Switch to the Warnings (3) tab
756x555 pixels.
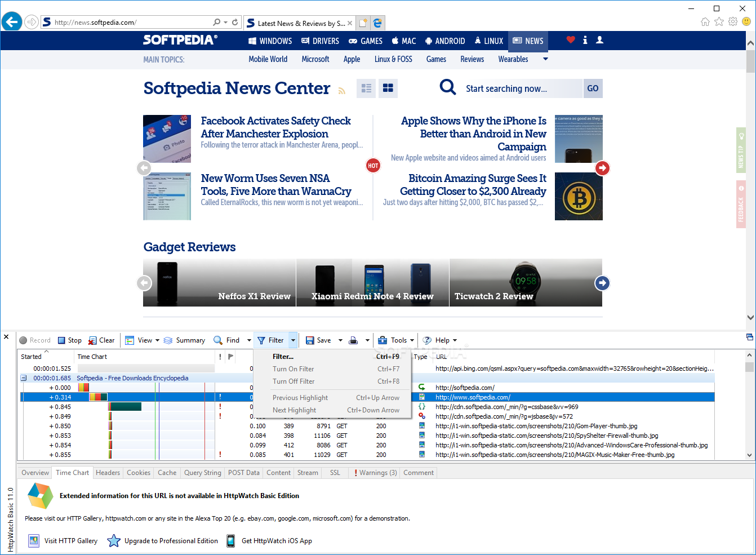375,473
